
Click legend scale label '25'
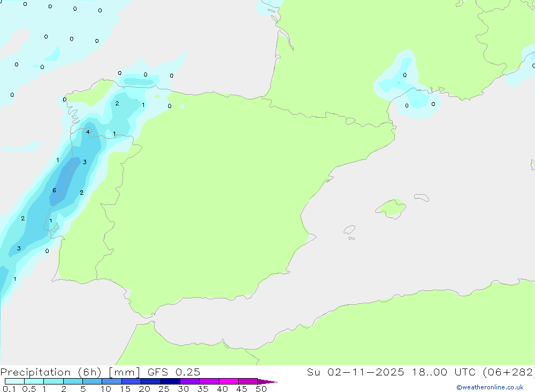click(x=164, y=389)
